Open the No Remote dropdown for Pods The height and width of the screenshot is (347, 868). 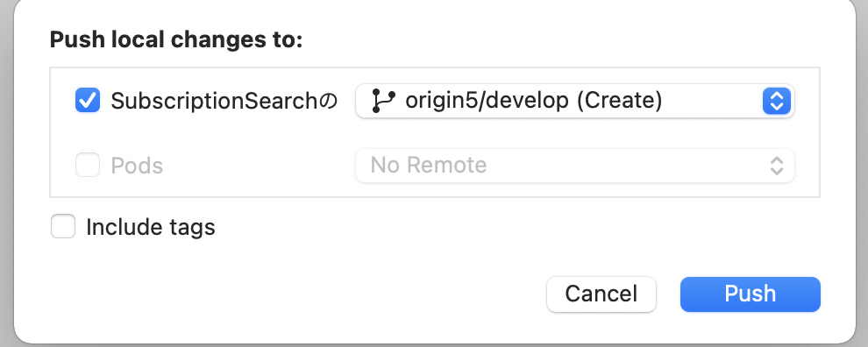point(574,166)
